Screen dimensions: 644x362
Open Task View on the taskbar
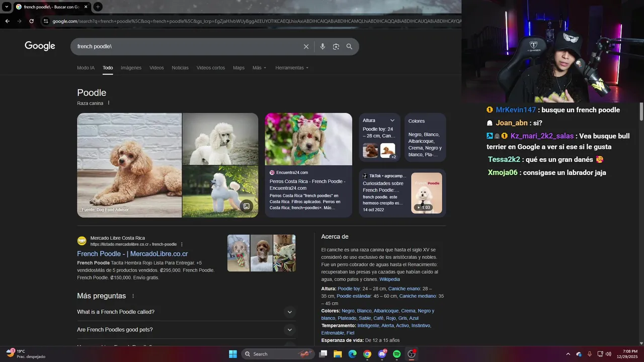click(324, 354)
